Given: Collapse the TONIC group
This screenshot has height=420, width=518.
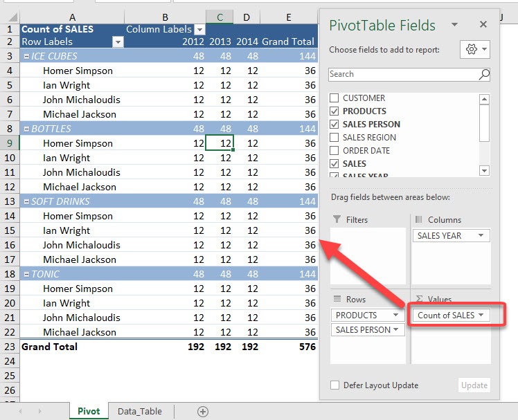Looking at the screenshot, I should tap(27, 275).
